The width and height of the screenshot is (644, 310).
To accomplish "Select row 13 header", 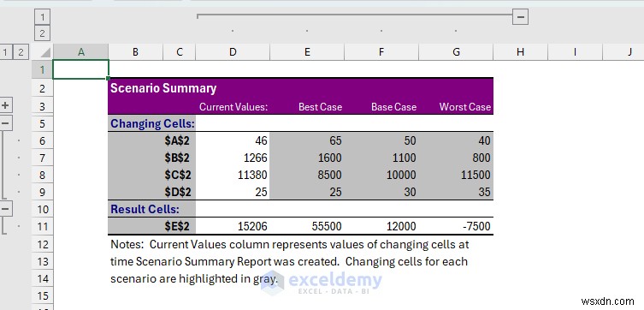I will pos(43,261).
